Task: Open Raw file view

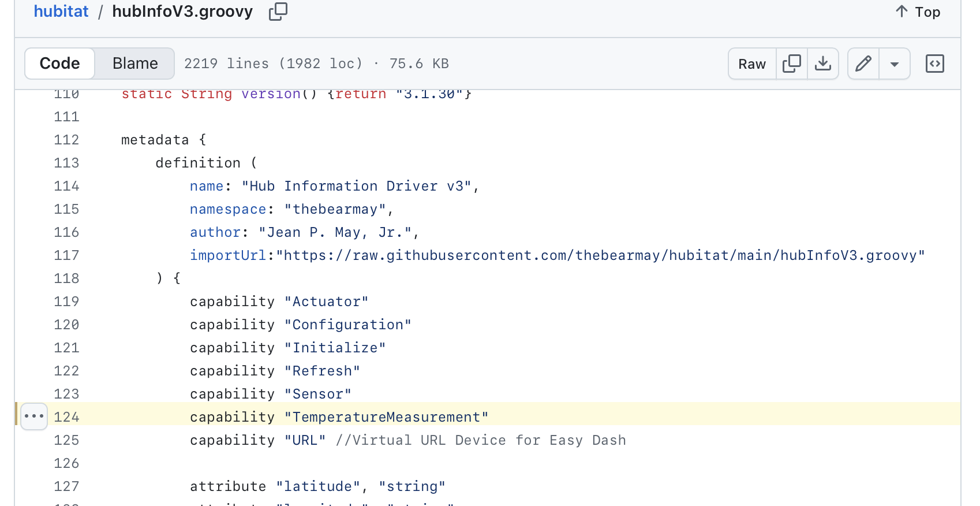Action: point(752,64)
